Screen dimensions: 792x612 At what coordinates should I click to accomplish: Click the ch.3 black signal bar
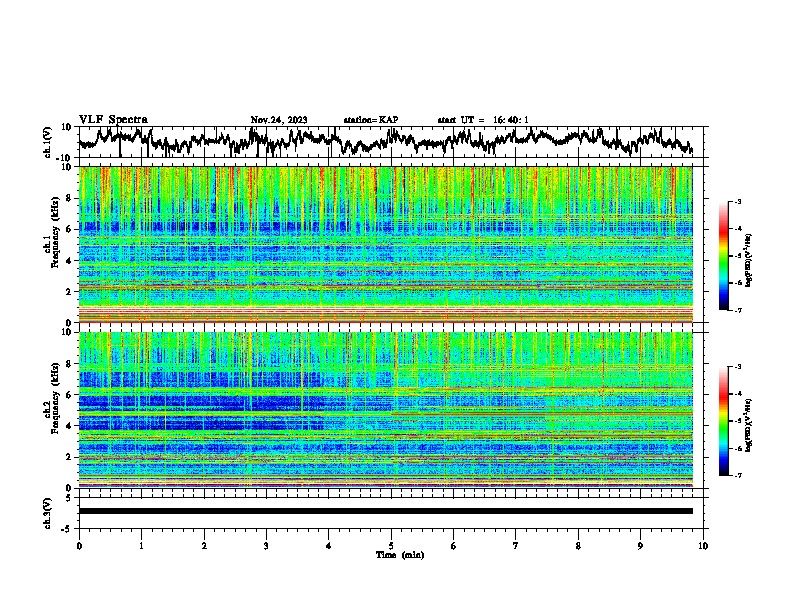click(x=385, y=511)
